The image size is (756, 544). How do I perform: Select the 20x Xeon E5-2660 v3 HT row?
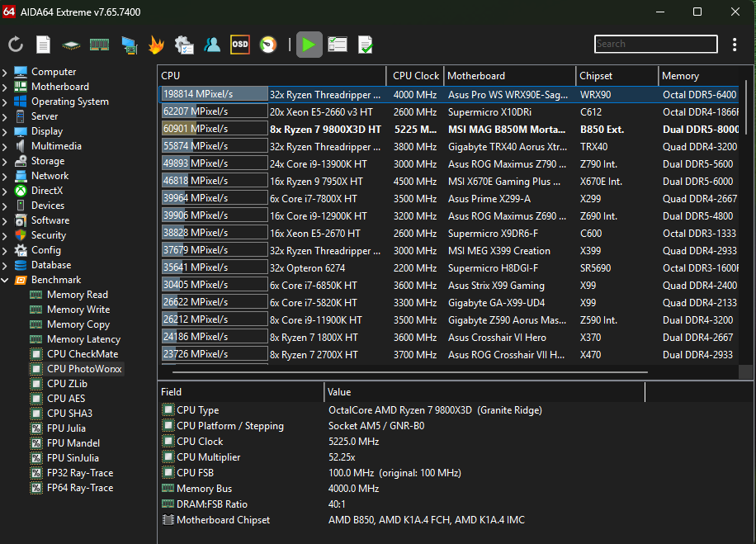pos(448,112)
